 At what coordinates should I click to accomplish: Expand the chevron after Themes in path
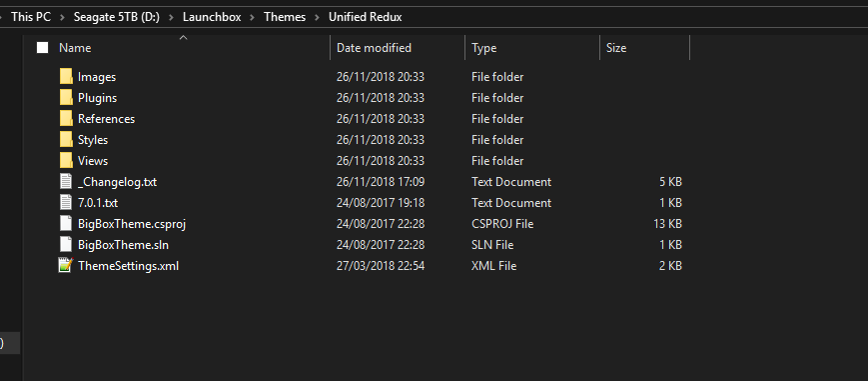(318, 17)
